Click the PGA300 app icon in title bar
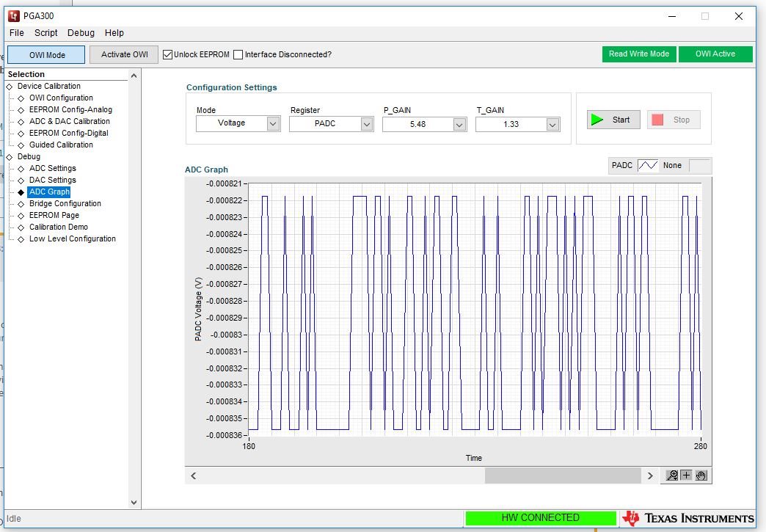The width and height of the screenshot is (766, 532). pyautogui.click(x=14, y=15)
